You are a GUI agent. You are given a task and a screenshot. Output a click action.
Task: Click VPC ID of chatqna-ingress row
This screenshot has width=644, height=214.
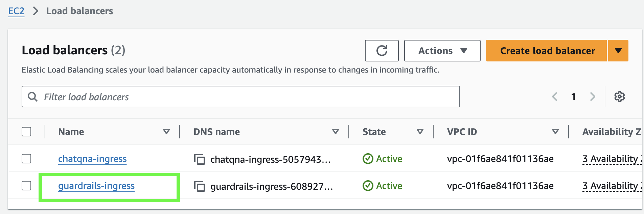point(500,159)
